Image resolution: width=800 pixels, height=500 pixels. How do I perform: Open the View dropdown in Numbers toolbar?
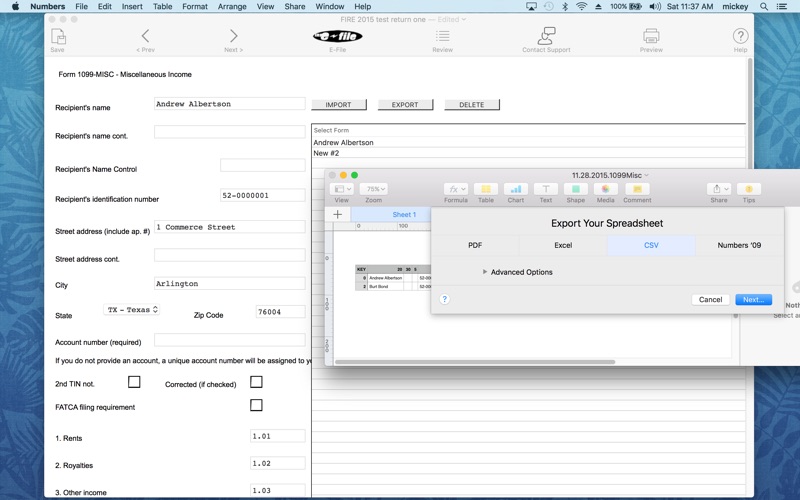(x=342, y=189)
